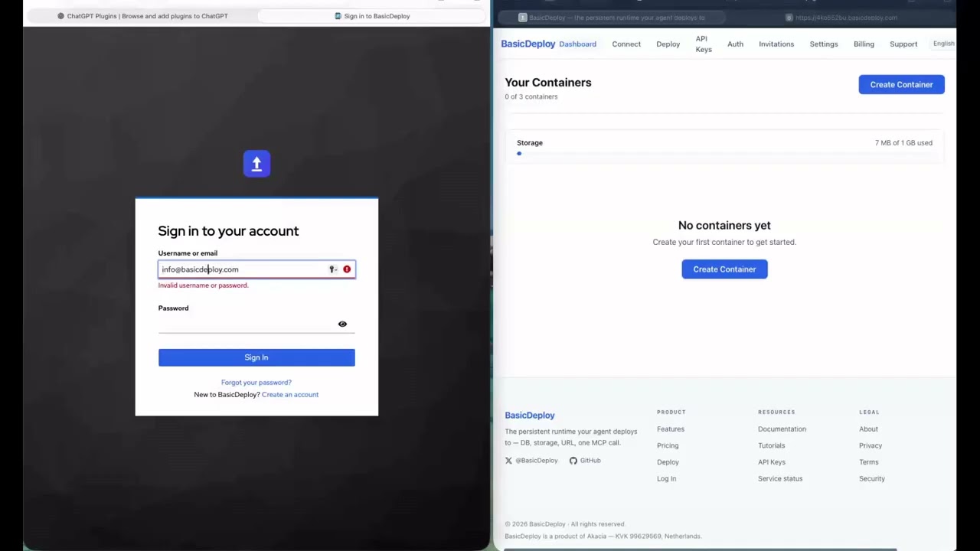Select the BasicDeploy persistent runtime tab in right browser
The height and width of the screenshot is (551, 980).
tap(612, 18)
